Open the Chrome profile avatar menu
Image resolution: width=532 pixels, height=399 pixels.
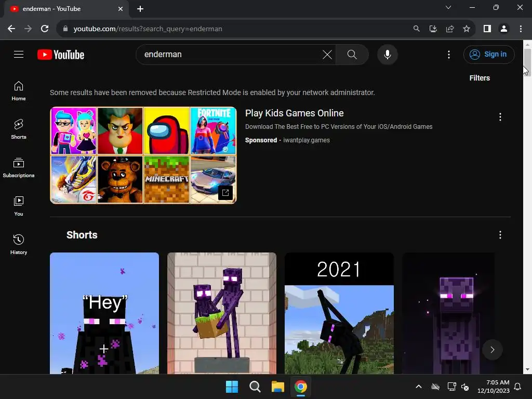504,29
